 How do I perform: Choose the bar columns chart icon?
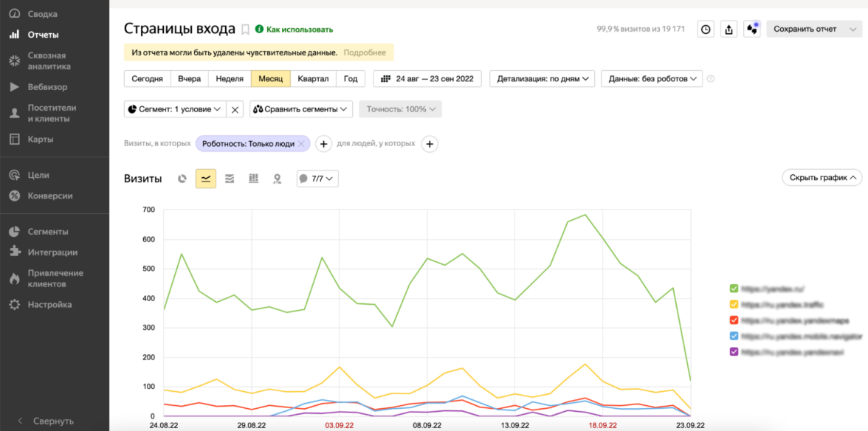[253, 179]
